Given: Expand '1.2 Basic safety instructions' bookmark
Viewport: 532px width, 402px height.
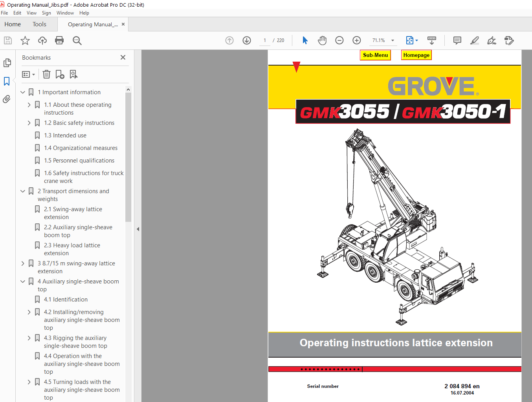Looking at the screenshot, I should (x=29, y=123).
